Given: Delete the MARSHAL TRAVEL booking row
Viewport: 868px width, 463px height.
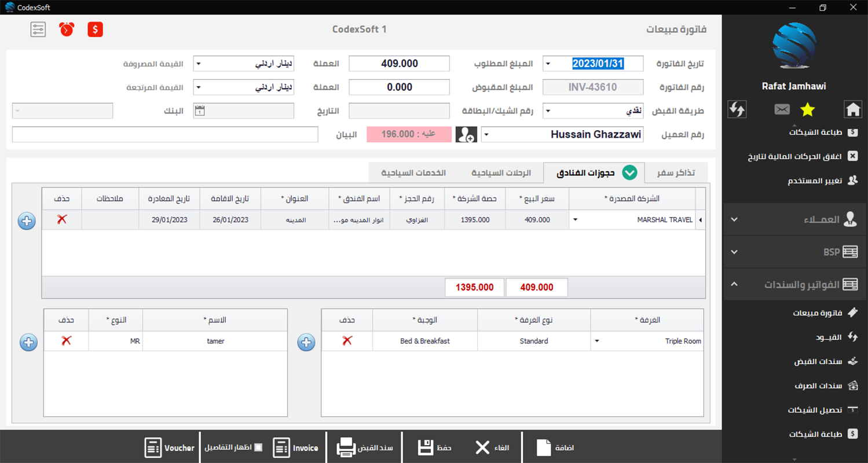Looking at the screenshot, I should click(x=62, y=219).
